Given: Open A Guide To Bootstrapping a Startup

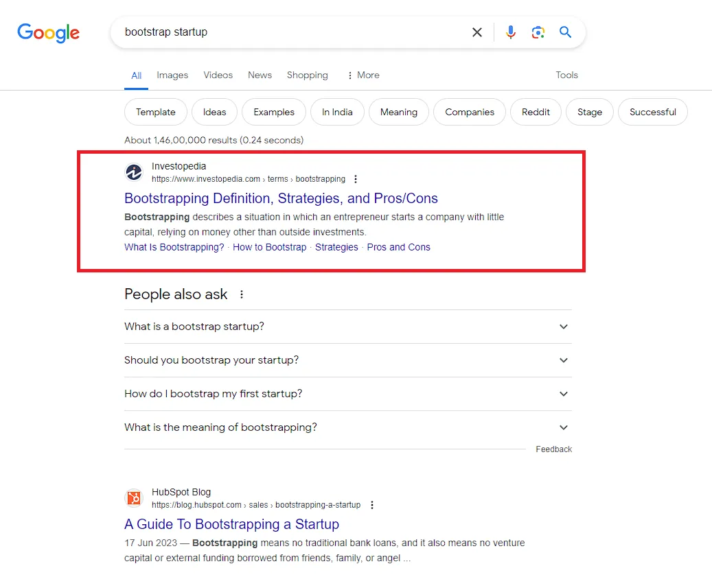Looking at the screenshot, I should (231, 524).
